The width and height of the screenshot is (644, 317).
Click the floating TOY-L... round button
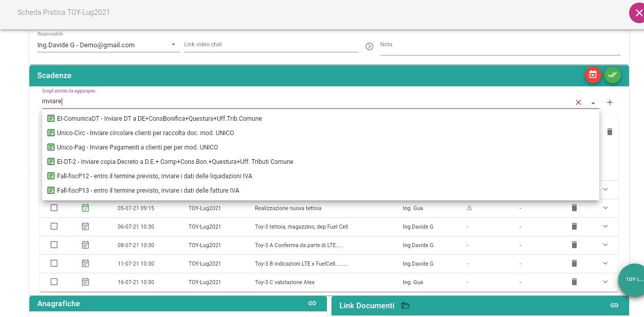point(633,279)
